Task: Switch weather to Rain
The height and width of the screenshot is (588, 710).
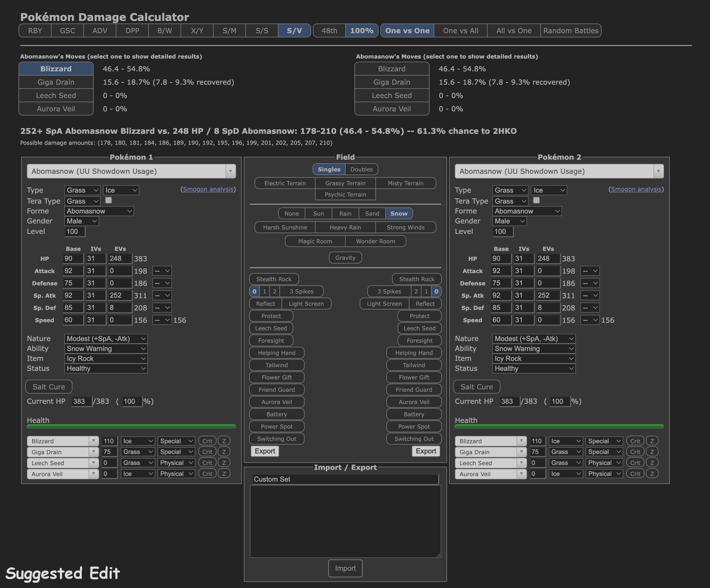Action: [345, 213]
